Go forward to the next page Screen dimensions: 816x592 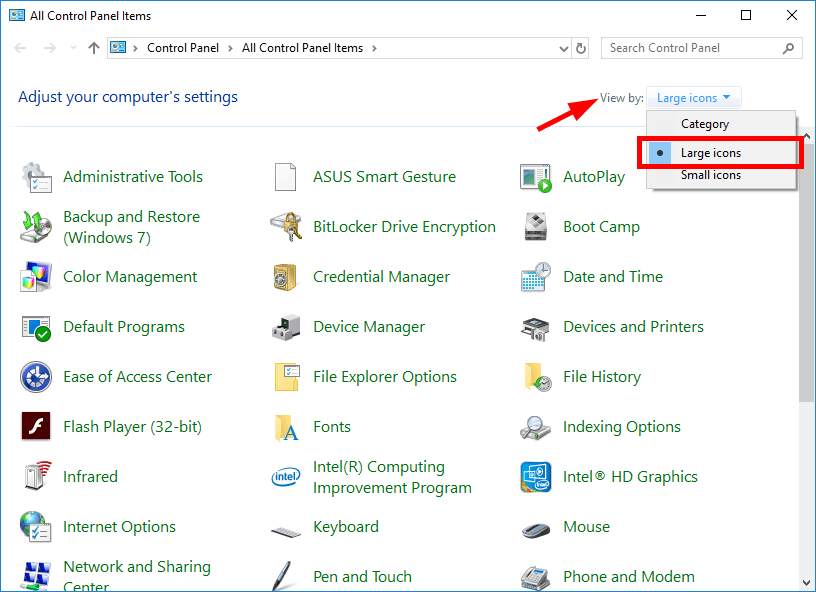(49, 48)
